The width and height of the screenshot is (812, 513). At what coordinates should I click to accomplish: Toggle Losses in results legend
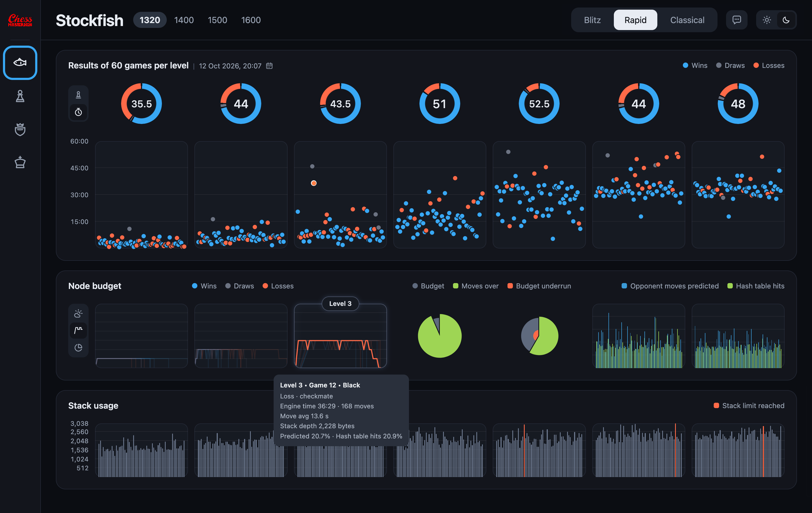tap(769, 65)
